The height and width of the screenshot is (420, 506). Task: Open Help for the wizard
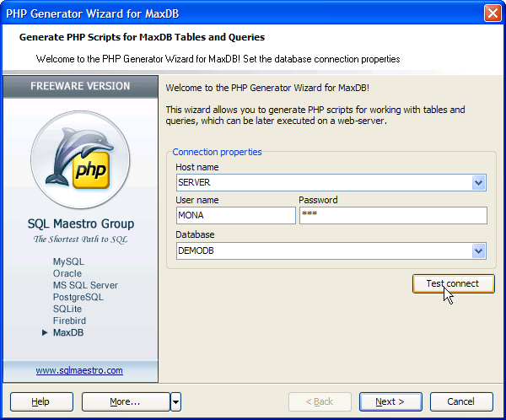coord(40,401)
